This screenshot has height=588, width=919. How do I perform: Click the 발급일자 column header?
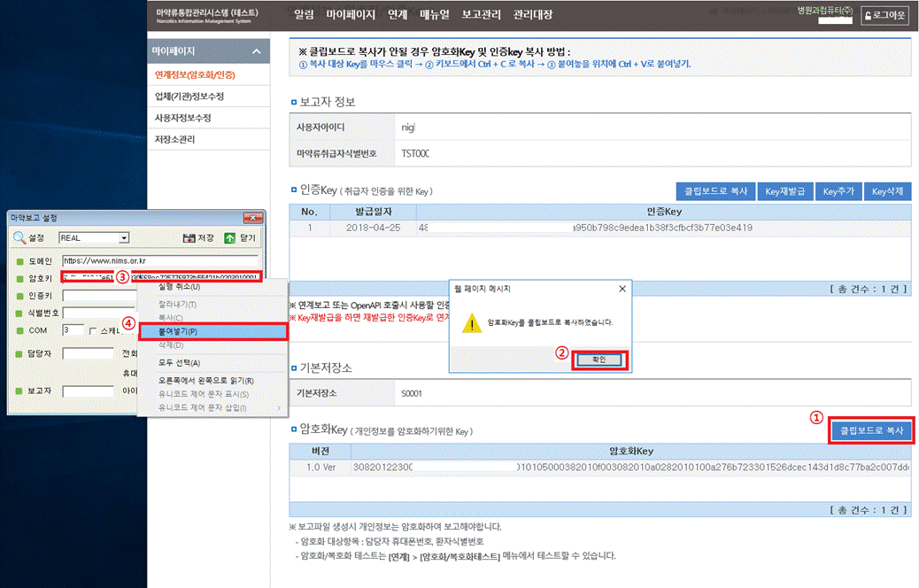coord(374,212)
